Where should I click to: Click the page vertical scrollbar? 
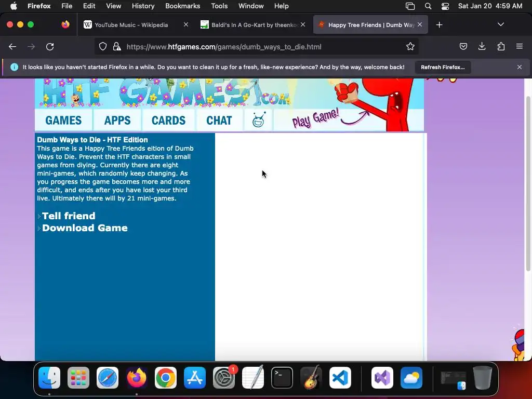[528, 183]
